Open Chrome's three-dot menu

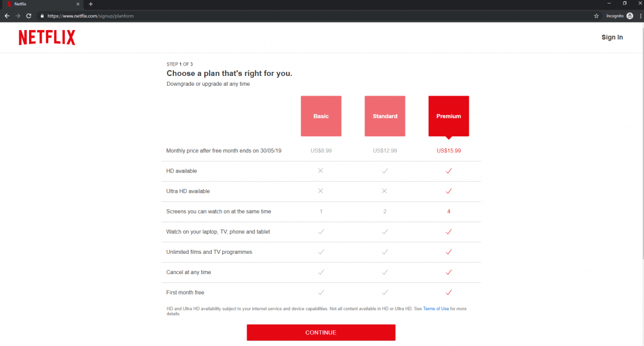tap(640, 16)
